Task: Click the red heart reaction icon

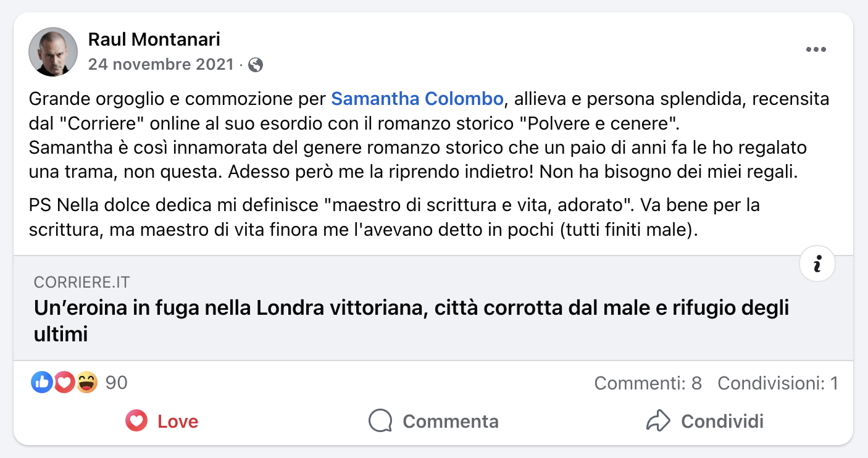Action: [64, 383]
